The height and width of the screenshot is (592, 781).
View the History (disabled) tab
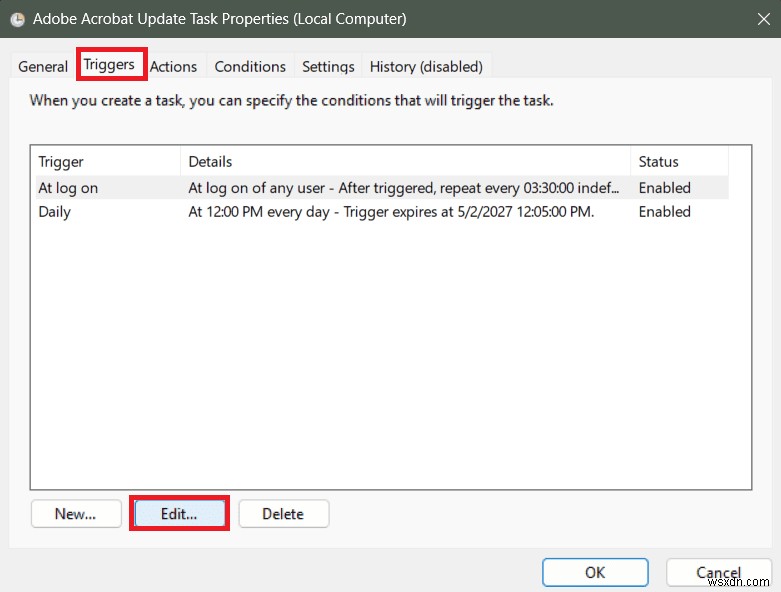click(x=426, y=66)
